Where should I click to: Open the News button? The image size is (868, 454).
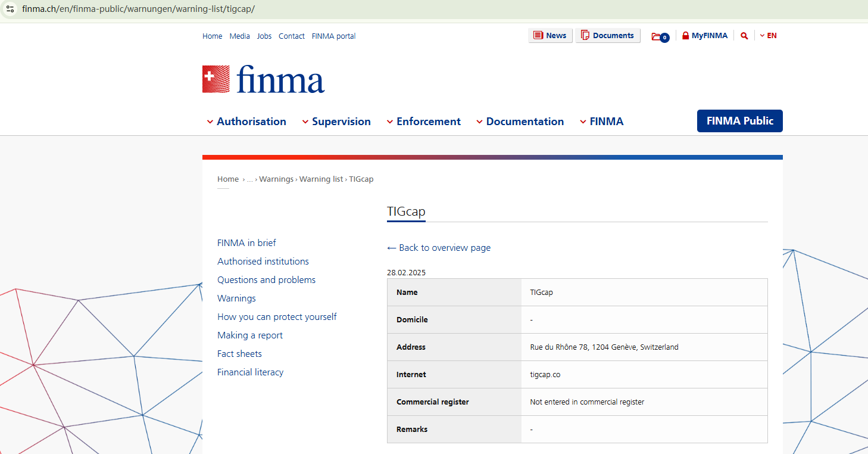coord(550,36)
